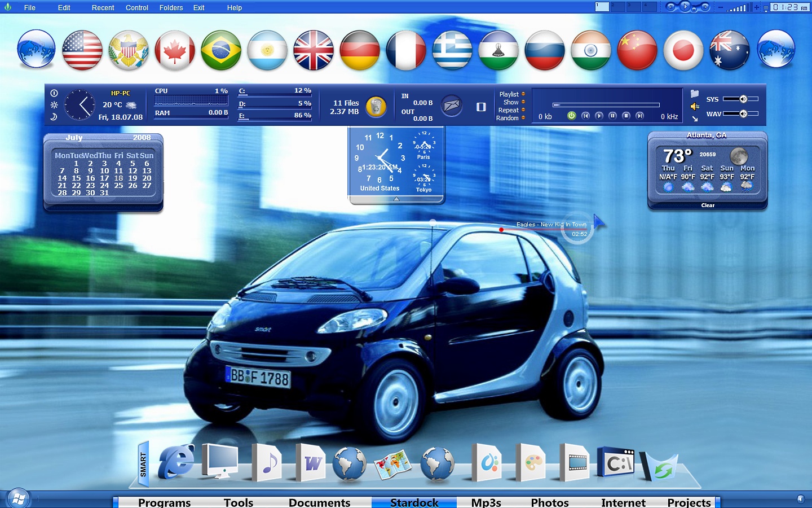This screenshot has height=508, width=812.
Task: Toggle the Playlist option indicator
Action: tap(523, 94)
